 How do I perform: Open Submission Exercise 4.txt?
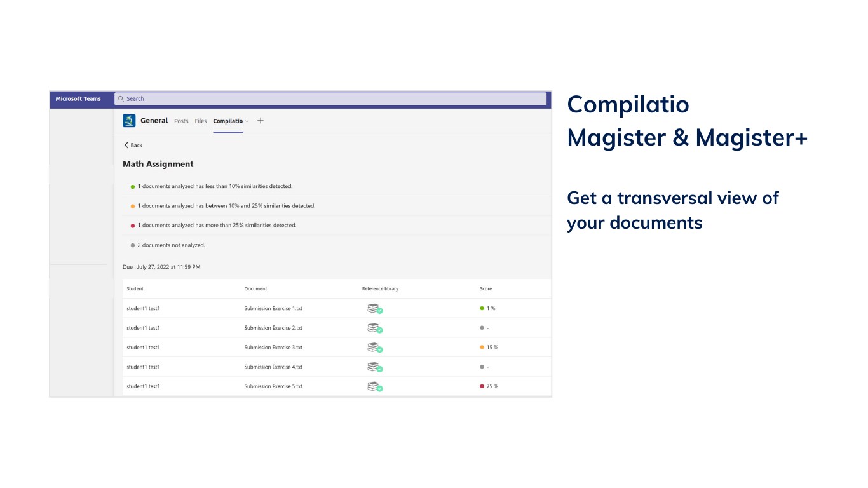coord(273,367)
